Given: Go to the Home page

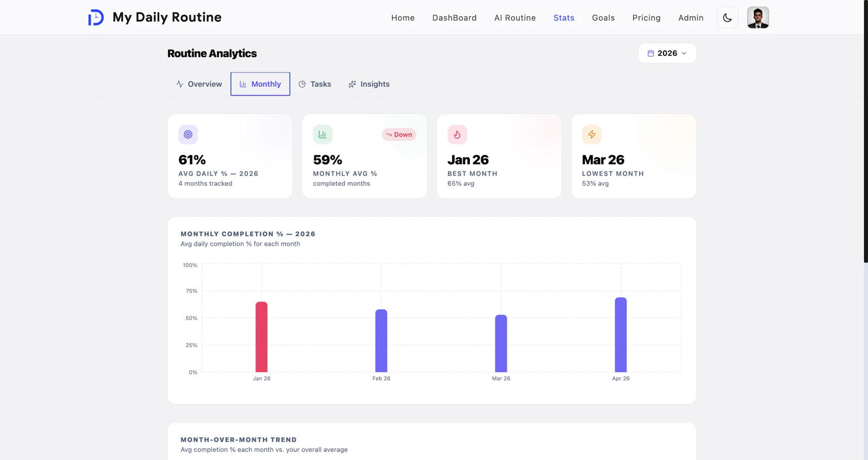Looking at the screenshot, I should (x=403, y=18).
